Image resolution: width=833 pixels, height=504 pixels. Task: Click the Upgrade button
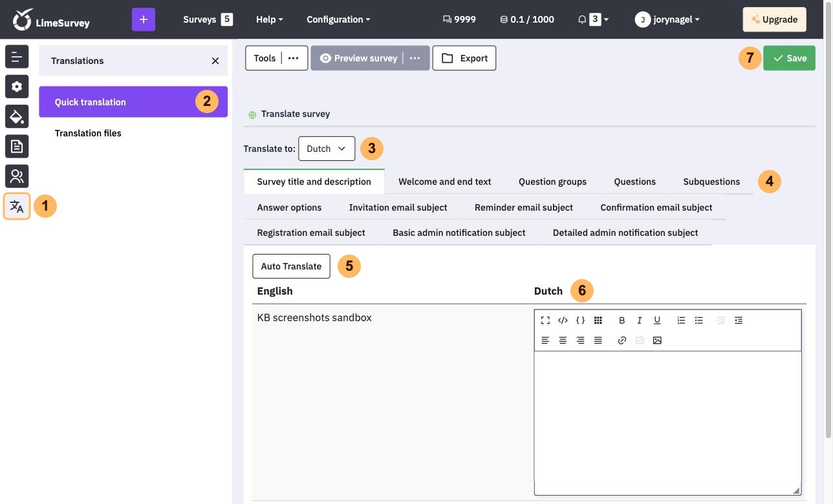(774, 19)
